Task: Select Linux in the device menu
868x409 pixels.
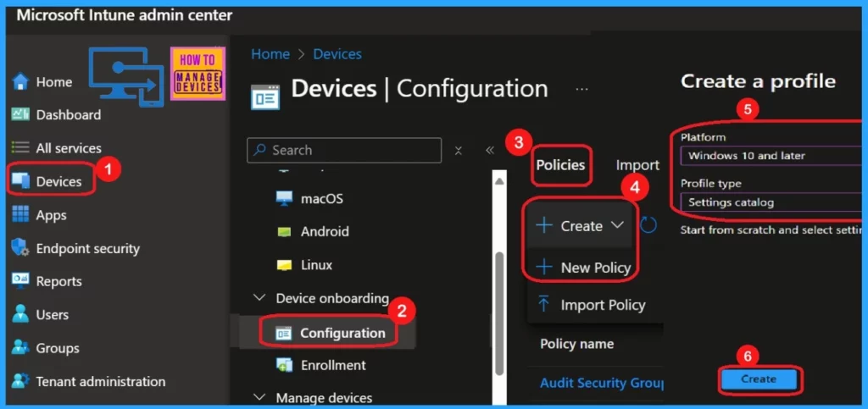Action: (317, 265)
